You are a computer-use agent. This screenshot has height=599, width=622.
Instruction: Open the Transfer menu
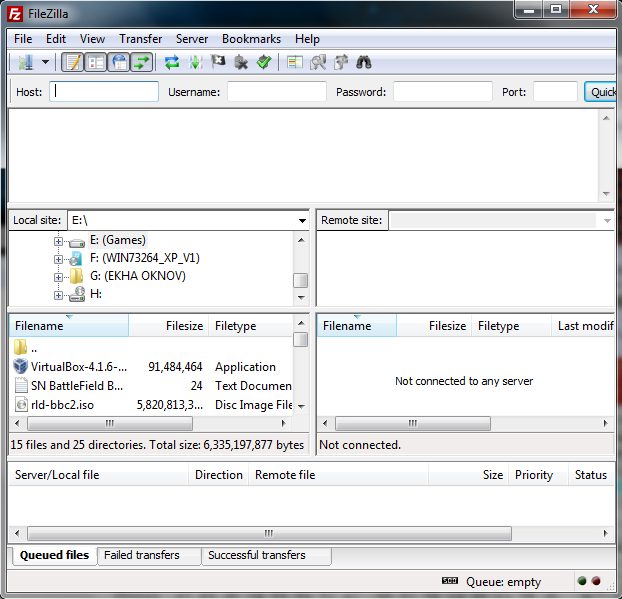(x=140, y=39)
